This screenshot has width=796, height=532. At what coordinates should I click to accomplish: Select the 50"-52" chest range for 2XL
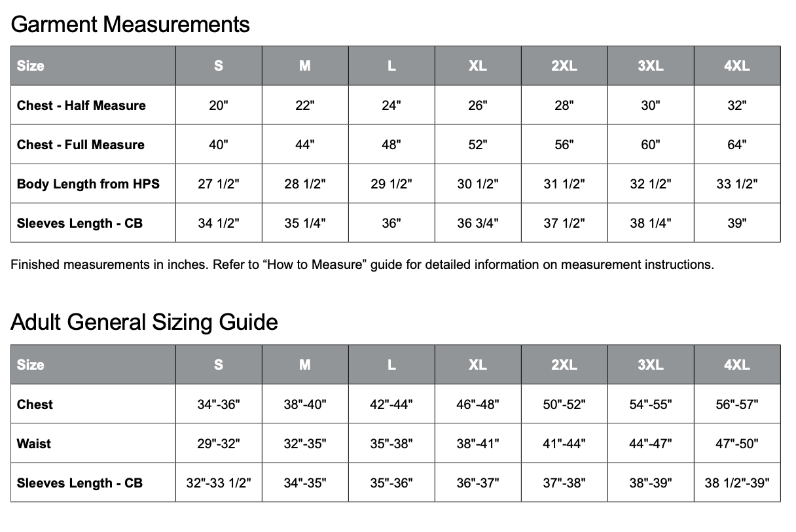tap(564, 404)
